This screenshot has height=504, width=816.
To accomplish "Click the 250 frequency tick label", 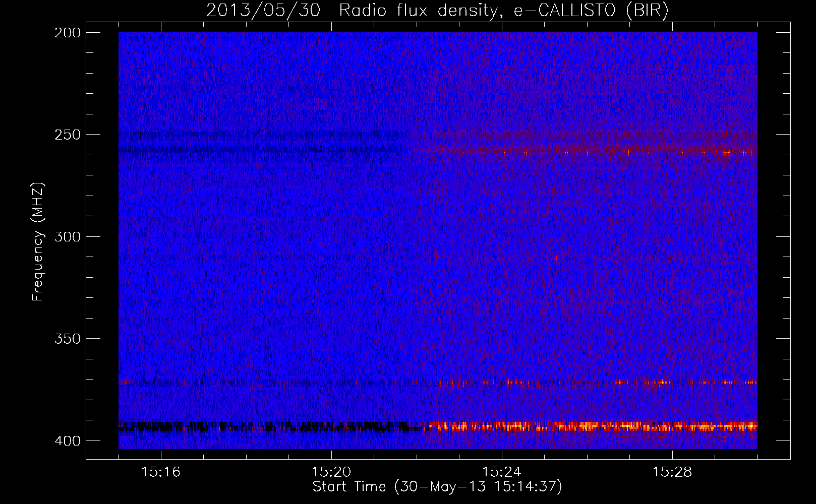I will [x=67, y=135].
